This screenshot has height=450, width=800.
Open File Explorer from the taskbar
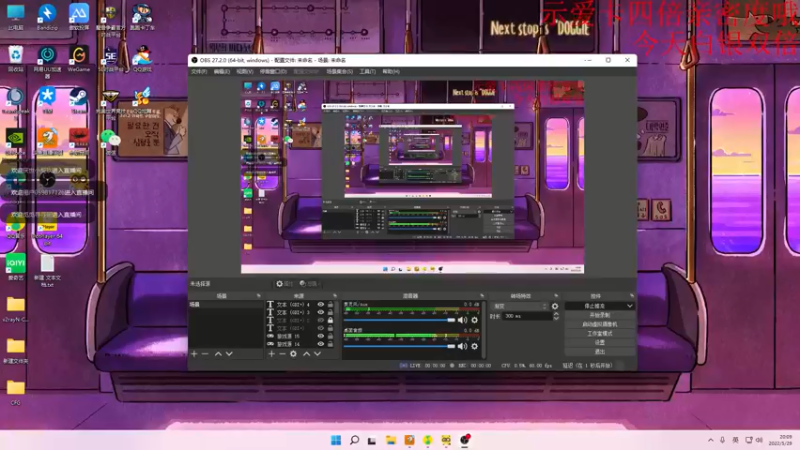pos(391,440)
